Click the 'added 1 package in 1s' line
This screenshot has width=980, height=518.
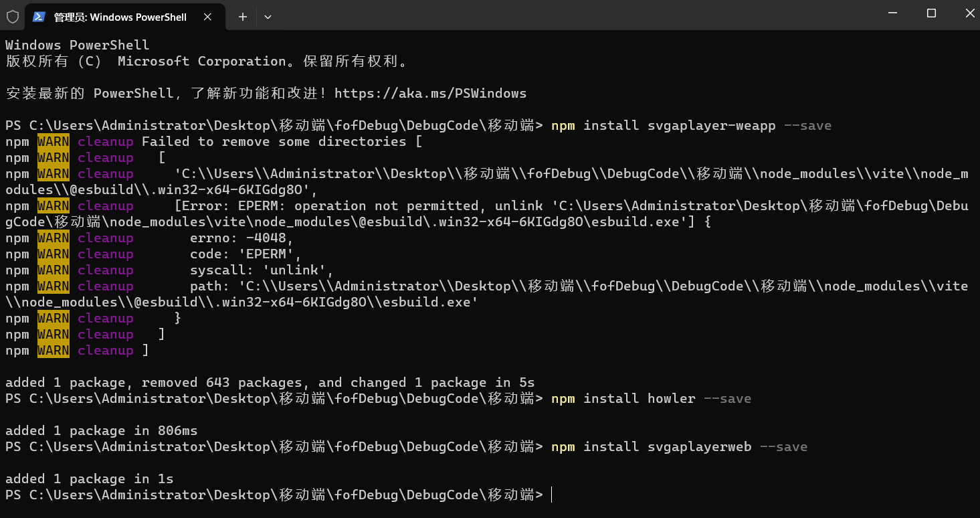90,479
